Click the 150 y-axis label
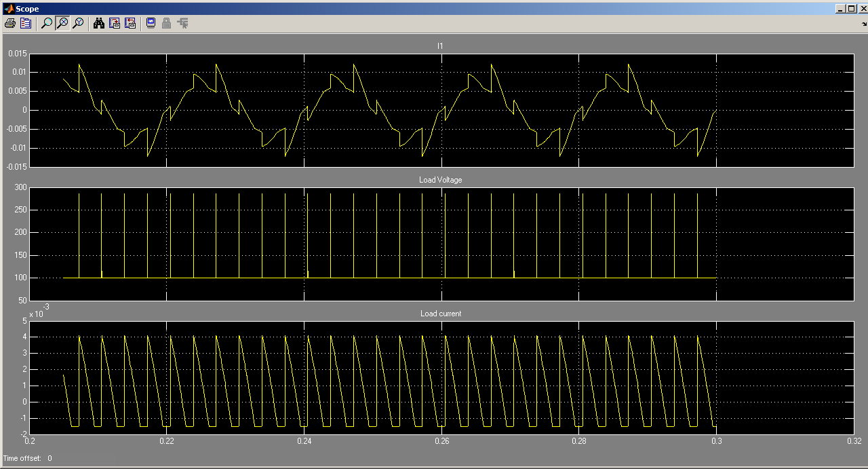The image size is (868, 469). point(20,255)
